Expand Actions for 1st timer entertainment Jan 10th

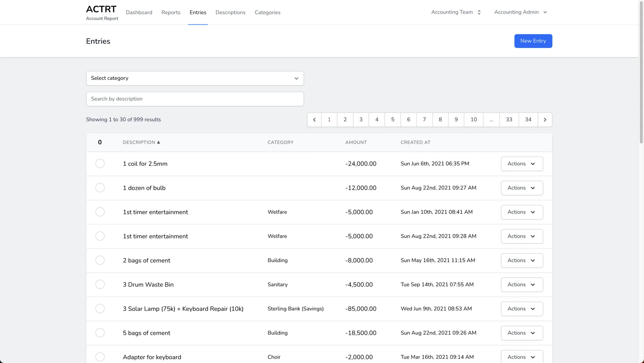point(522,212)
